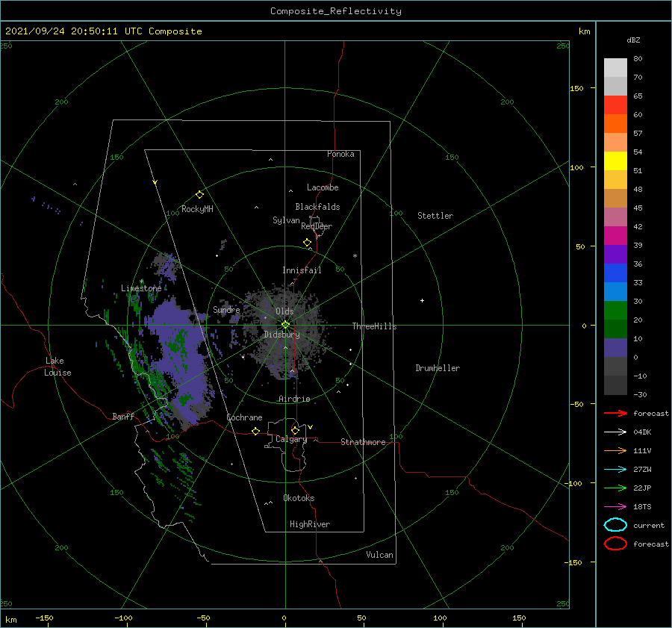
Task: Click the red forecast ellipse in legend
Action: 615,544
